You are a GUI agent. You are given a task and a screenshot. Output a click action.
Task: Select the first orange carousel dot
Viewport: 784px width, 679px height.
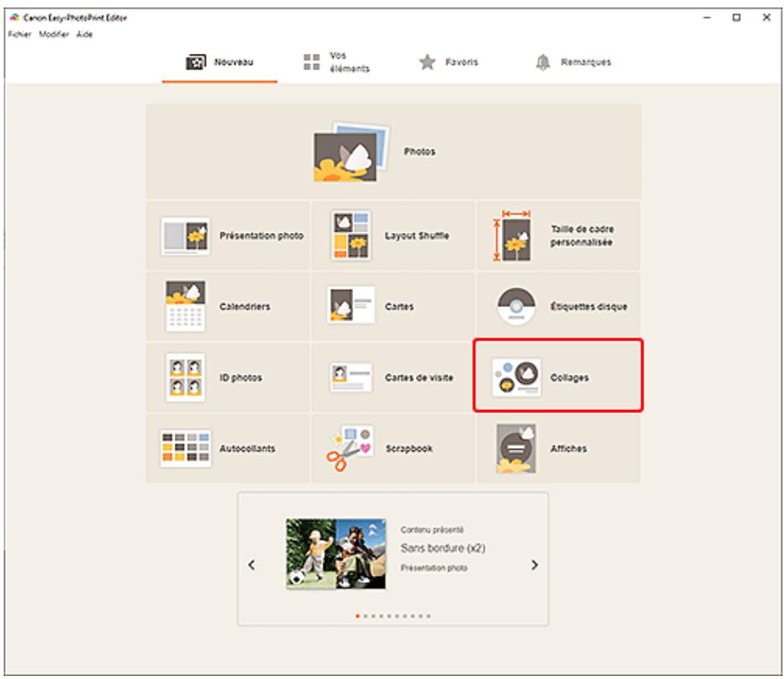tap(358, 616)
